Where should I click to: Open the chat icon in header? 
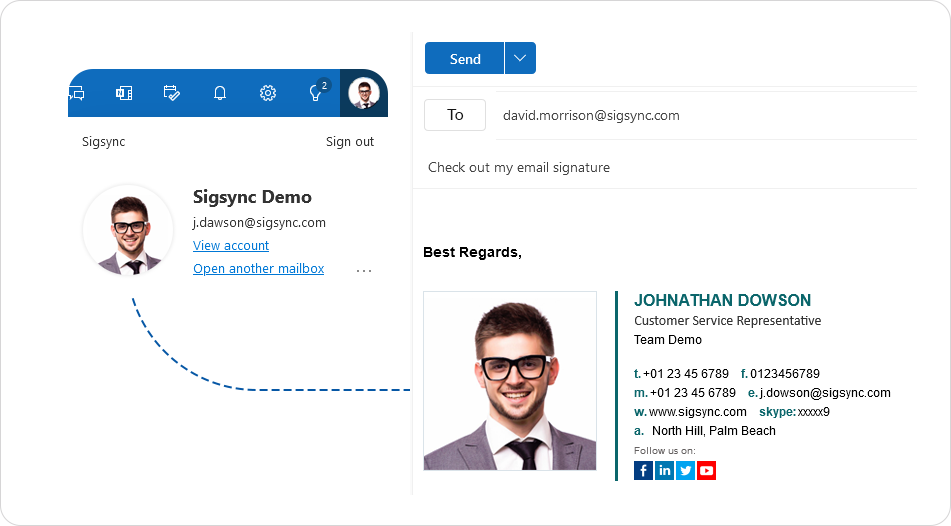[76, 93]
